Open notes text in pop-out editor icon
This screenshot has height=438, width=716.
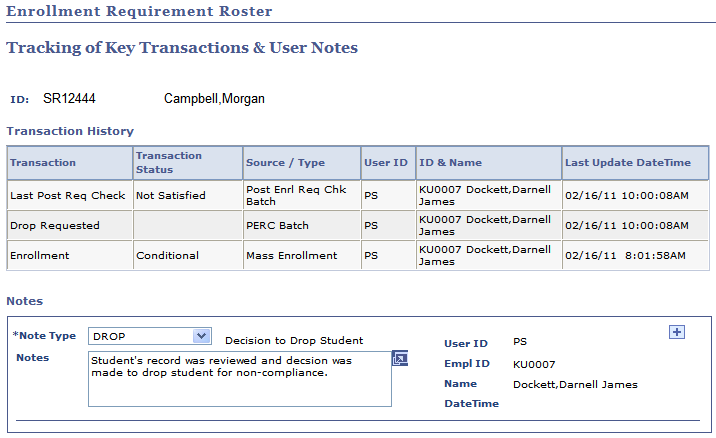pyautogui.click(x=400, y=359)
